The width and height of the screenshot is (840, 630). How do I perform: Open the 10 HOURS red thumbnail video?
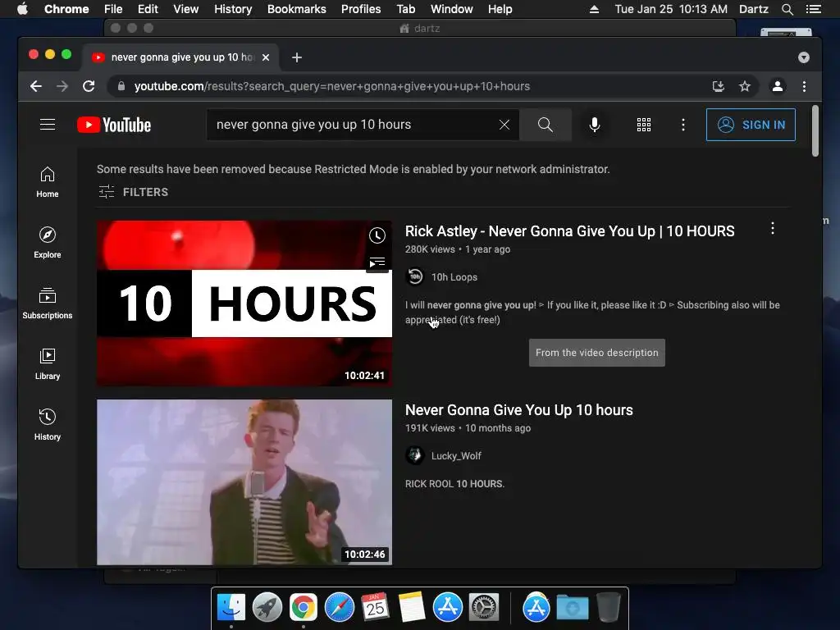coord(244,303)
